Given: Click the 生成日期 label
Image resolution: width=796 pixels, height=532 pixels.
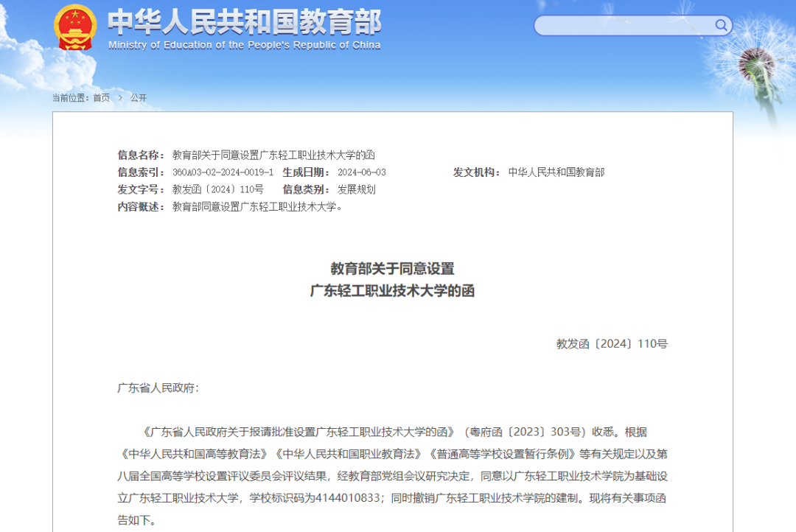Looking at the screenshot, I should click(306, 172).
